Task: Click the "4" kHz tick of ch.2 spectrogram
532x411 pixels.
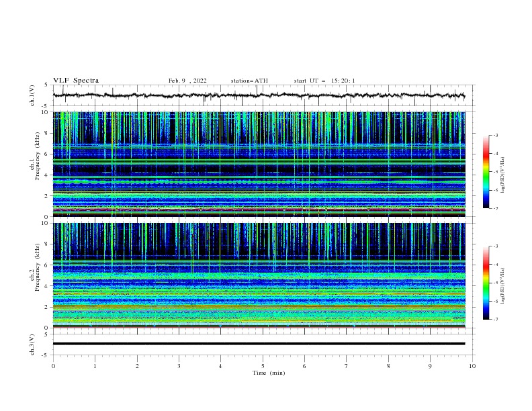Action: point(46,286)
